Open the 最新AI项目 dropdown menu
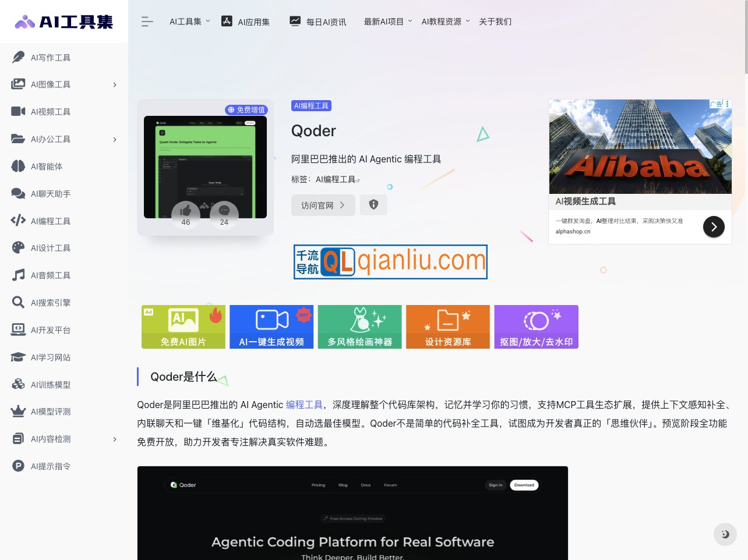The width and height of the screenshot is (748, 560). [383, 21]
